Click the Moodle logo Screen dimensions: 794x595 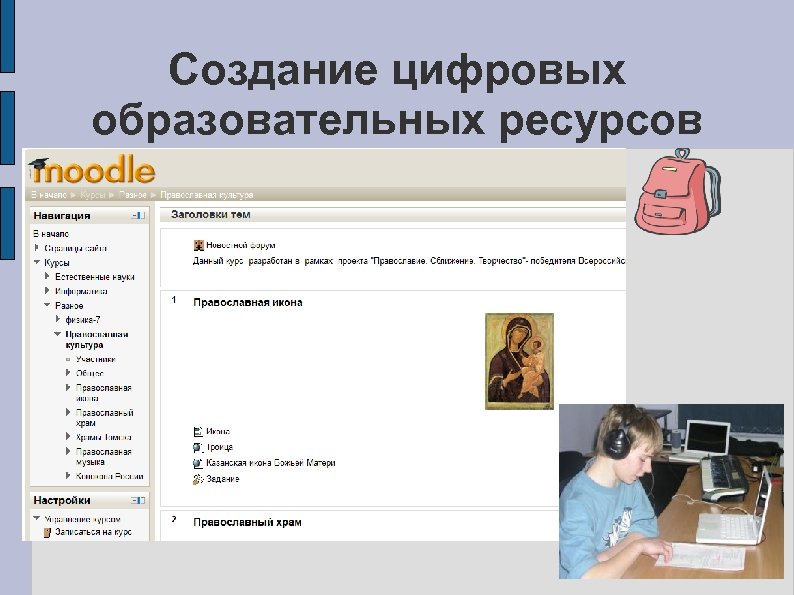tap(92, 170)
